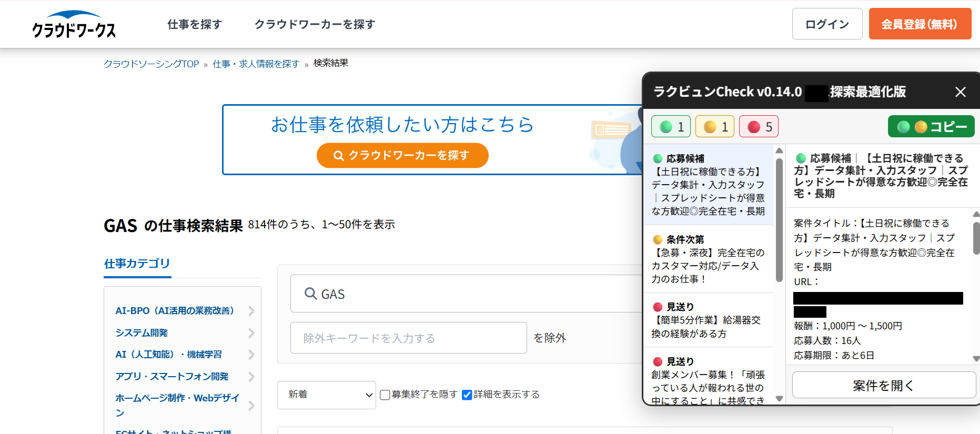Uncheck 詳細を表示する checkbox
980x434 pixels.
click(467, 395)
